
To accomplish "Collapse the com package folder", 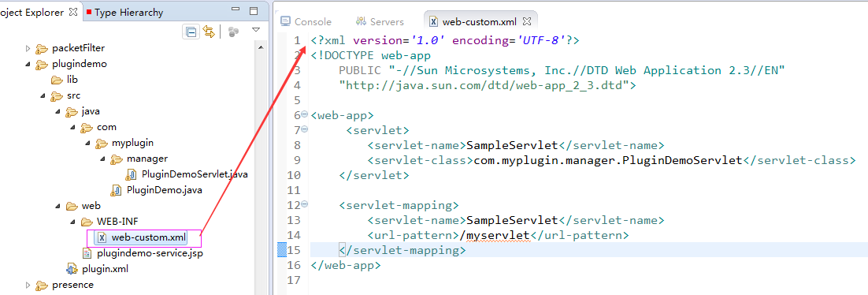I will pos(73,128).
